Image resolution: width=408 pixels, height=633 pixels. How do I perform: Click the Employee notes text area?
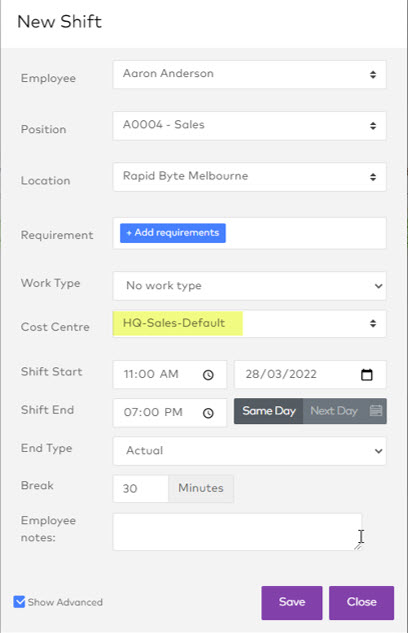click(x=237, y=532)
